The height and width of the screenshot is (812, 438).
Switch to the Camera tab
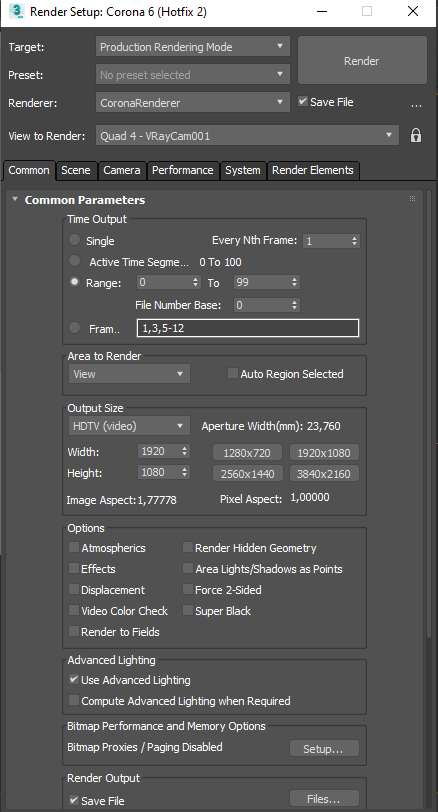122,170
